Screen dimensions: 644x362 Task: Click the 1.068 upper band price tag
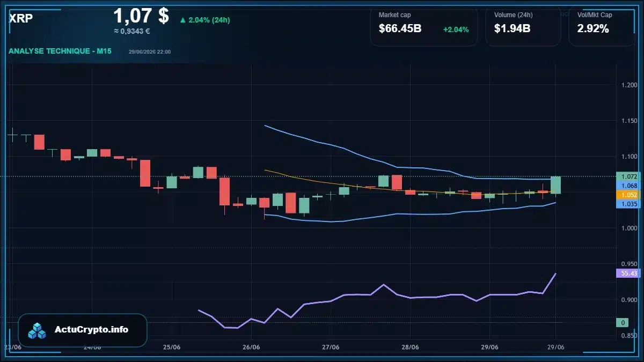pyautogui.click(x=628, y=186)
